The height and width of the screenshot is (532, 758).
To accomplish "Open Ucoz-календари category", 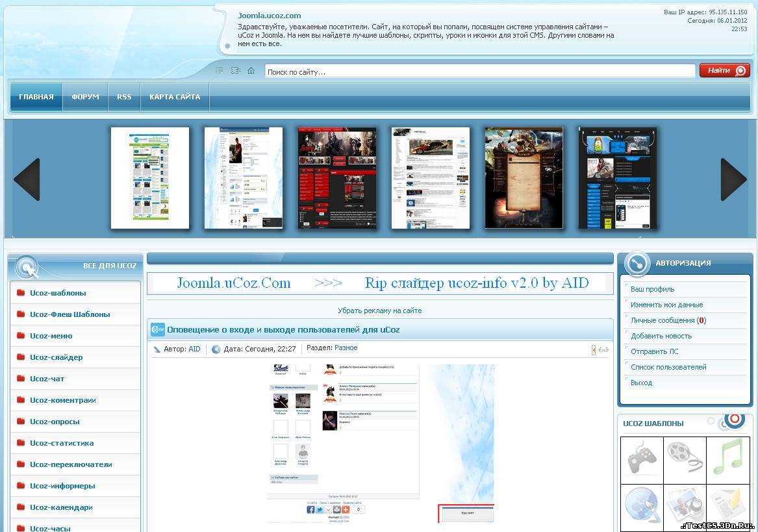I will coord(62,507).
